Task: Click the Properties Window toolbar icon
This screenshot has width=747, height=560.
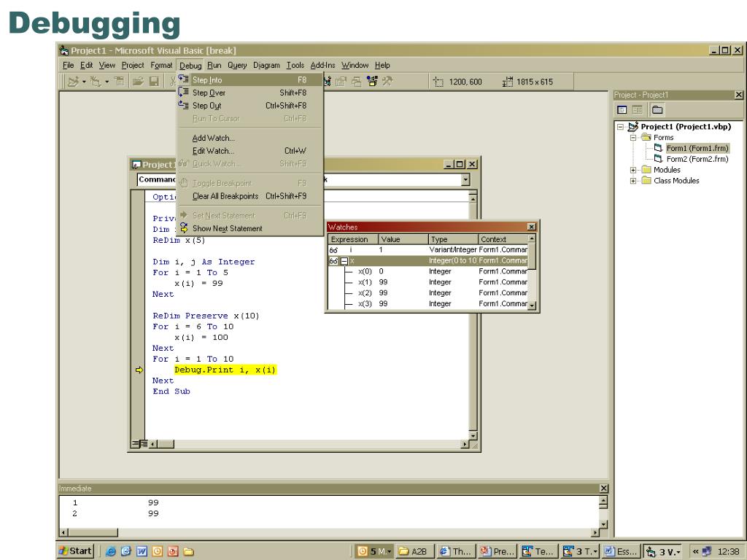Action: [341, 82]
